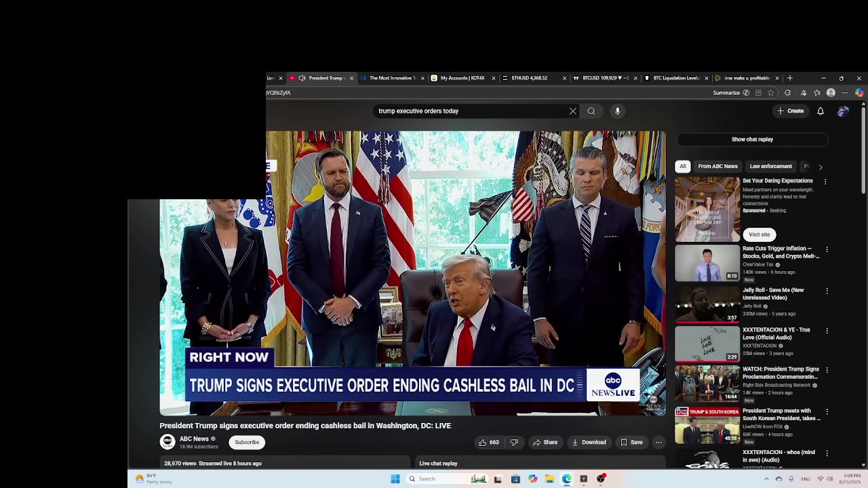Viewport: 868px width, 488px height.
Task: Open options for Jelly Roll Save Me video
Action: [x=827, y=291]
